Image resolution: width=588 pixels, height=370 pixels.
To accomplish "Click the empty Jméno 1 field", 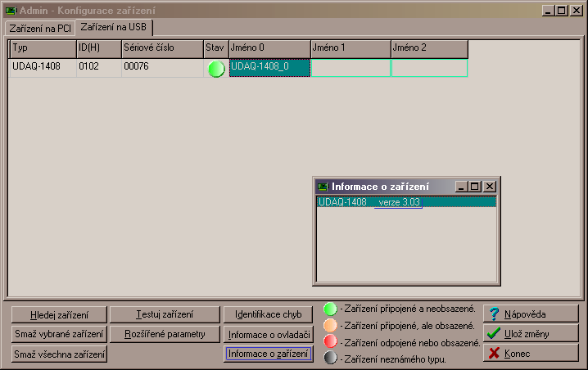I will click(x=351, y=68).
